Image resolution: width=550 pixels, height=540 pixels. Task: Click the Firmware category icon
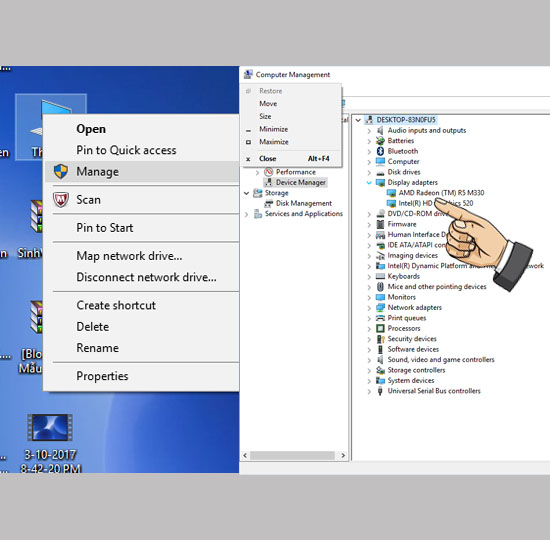click(x=380, y=224)
